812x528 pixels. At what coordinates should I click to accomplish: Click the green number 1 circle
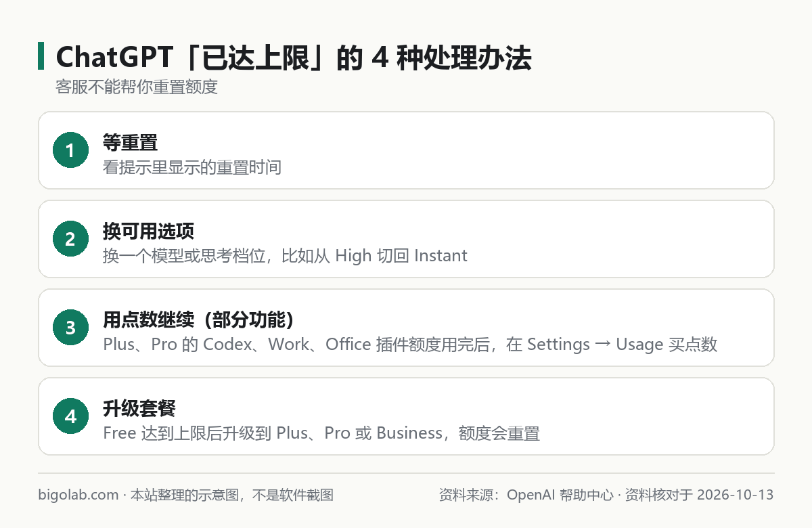click(70, 150)
